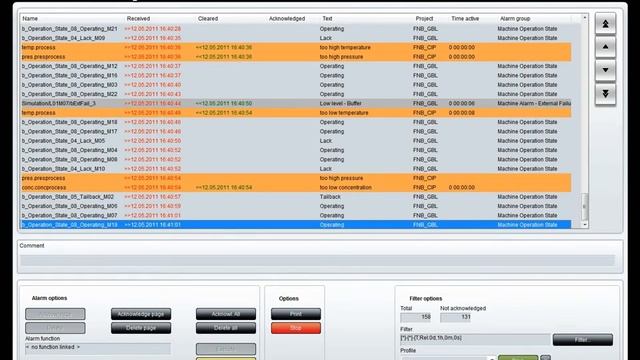Click the Print button
The image size is (640, 360).
tap(296, 314)
